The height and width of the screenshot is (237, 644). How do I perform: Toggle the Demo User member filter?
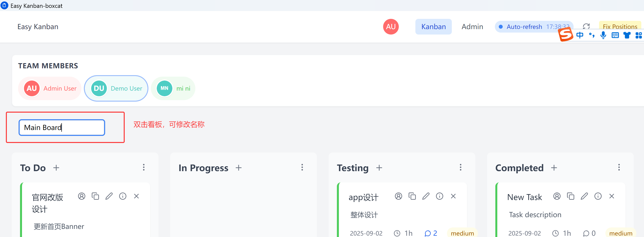pos(116,88)
